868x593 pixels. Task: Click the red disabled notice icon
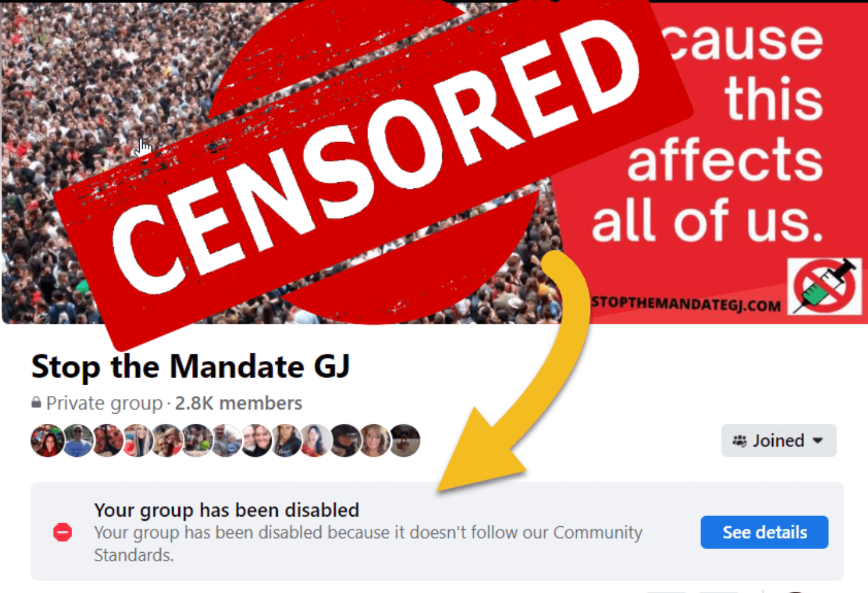coord(63,533)
